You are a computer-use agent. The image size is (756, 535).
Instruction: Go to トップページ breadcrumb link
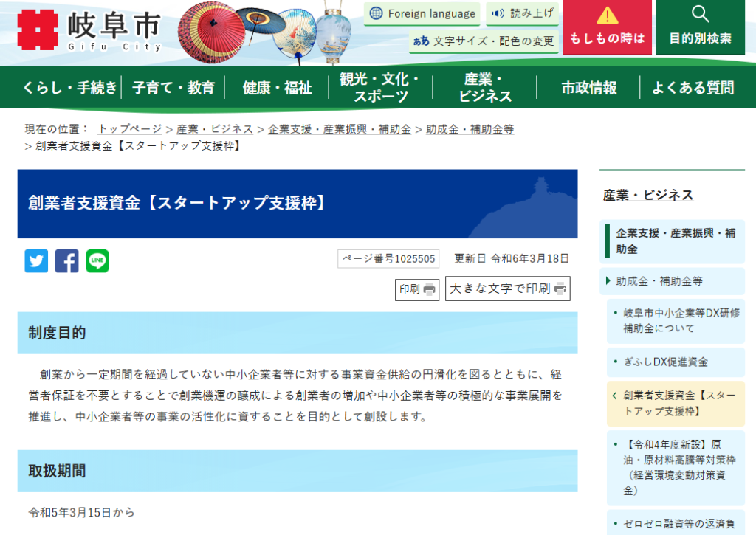(129, 129)
